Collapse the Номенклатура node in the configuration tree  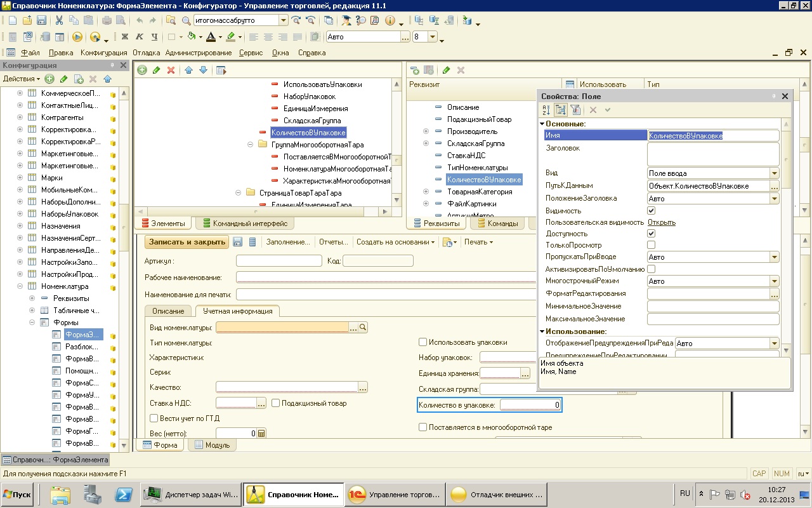click(x=20, y=286)
